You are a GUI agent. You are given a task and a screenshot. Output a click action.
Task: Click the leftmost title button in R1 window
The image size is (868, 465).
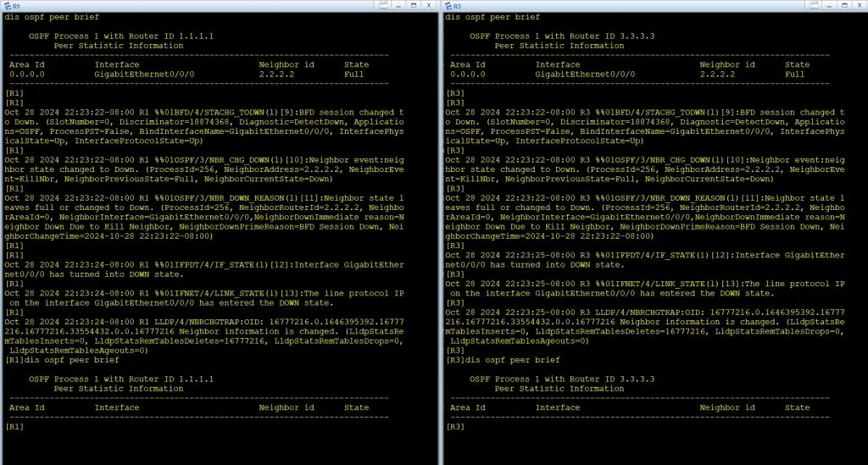tap(382, 5)
